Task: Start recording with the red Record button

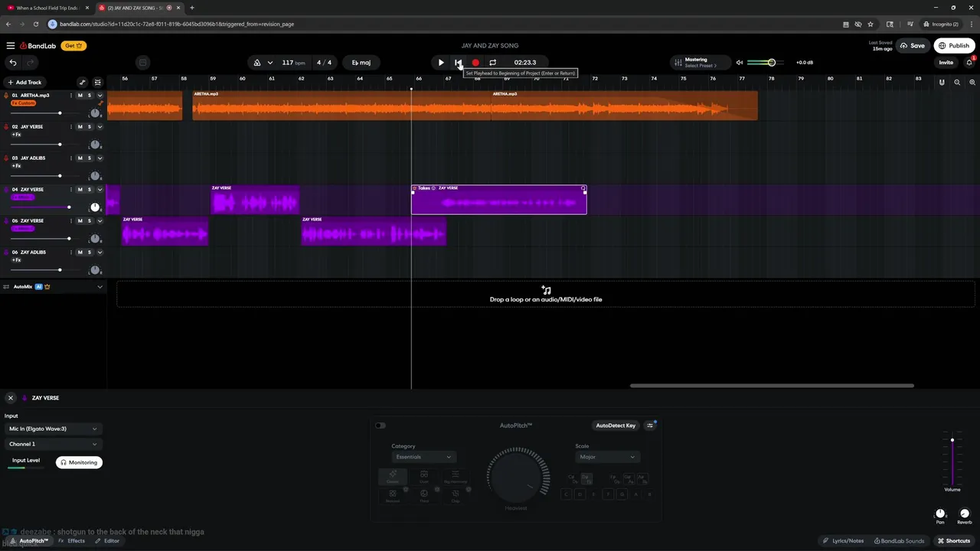Action: [x=475, y=63]
